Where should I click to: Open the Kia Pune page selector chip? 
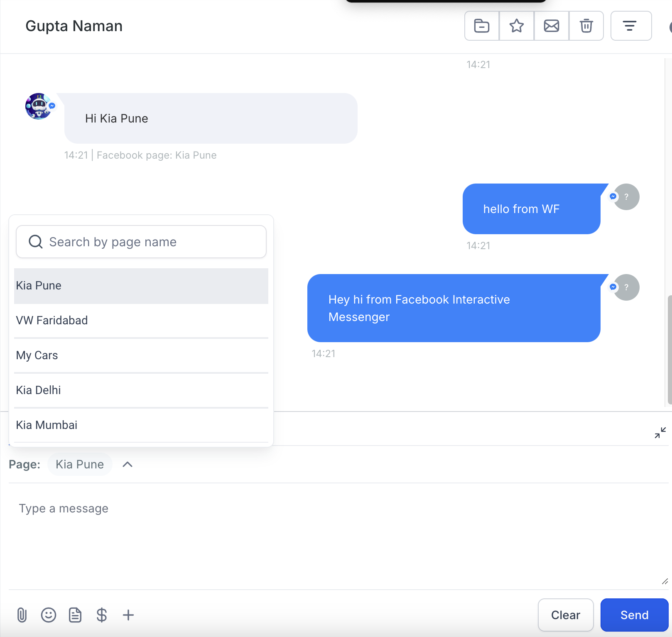[80, 464]
